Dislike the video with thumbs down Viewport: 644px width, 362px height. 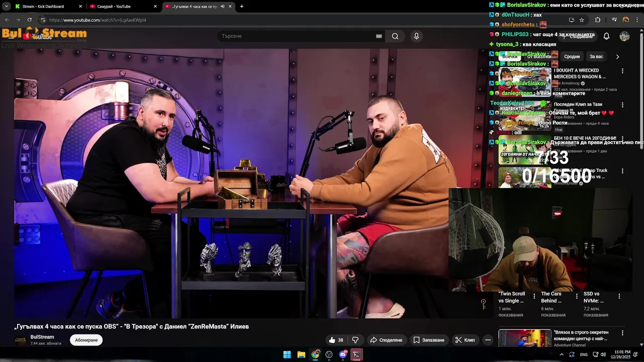pyautogui.click(x=355, y=340)
